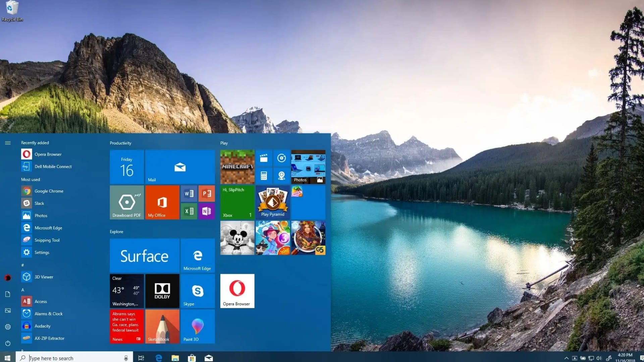The width and height of the screenshot is (644, 362).
Task: Launch Opera Browser tile
Action: pyautogui.click(x=237, y=290)
